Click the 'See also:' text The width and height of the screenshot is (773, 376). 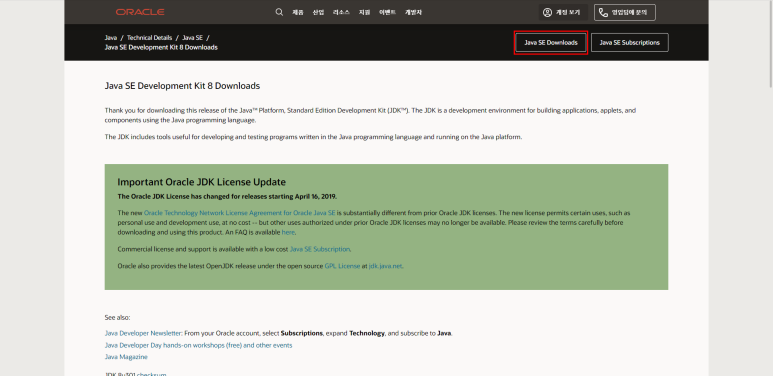click(117, 317)
